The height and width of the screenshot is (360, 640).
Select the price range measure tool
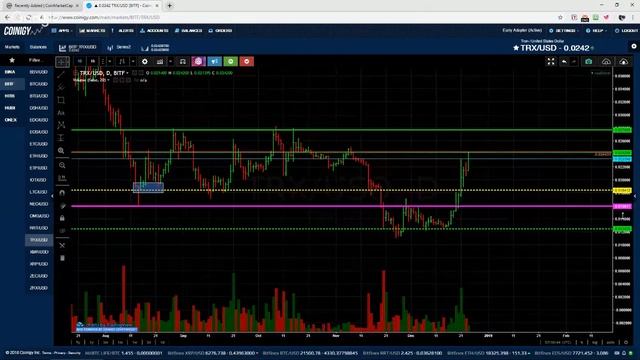pos(61,138)
